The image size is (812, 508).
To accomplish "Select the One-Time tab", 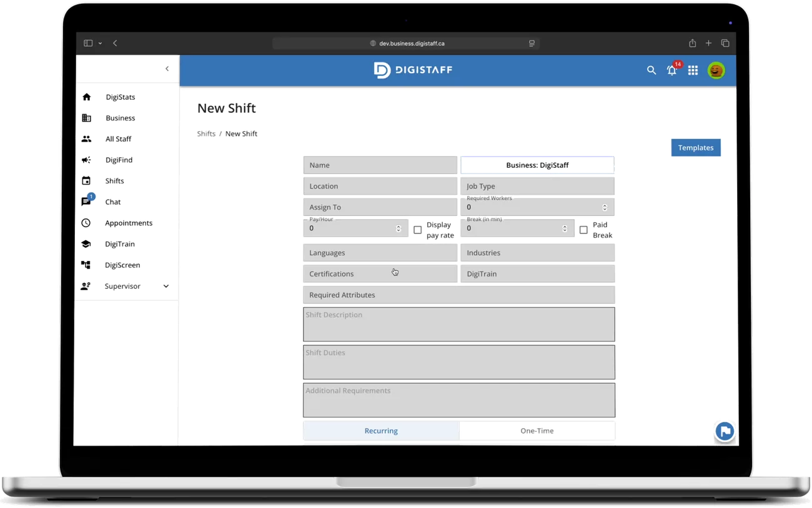I will pos(537,431).
